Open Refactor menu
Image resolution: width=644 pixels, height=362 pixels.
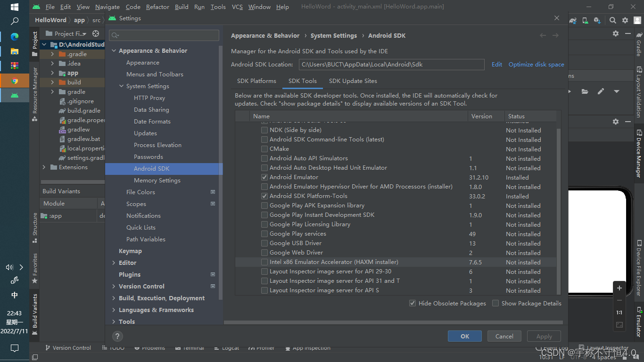[x=157, y=7]
